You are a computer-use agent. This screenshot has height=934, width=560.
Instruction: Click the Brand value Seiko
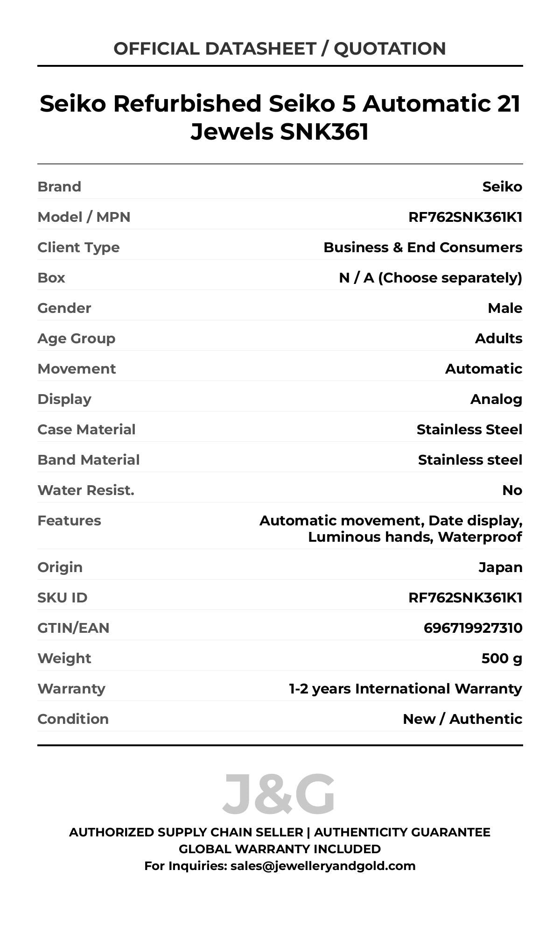click(x=502, y=187)
